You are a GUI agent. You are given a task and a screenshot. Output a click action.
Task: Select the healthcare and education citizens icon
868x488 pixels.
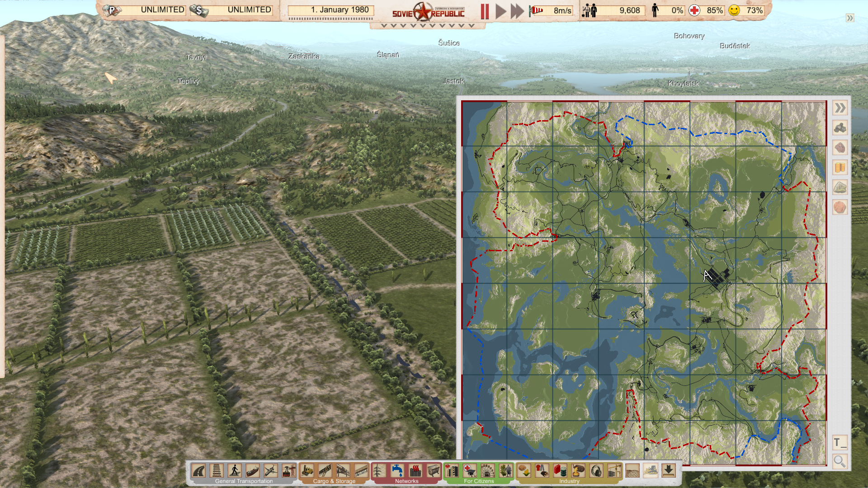pos(470,471)
